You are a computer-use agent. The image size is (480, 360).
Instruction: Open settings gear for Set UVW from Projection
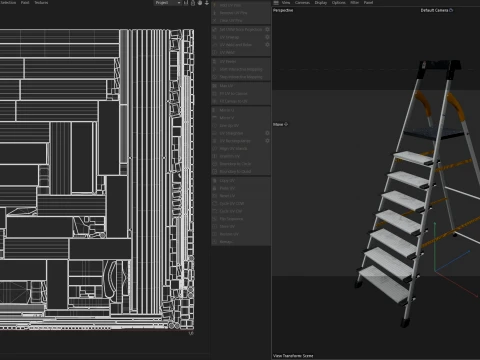pyautogui.click(x=267, y=30)
